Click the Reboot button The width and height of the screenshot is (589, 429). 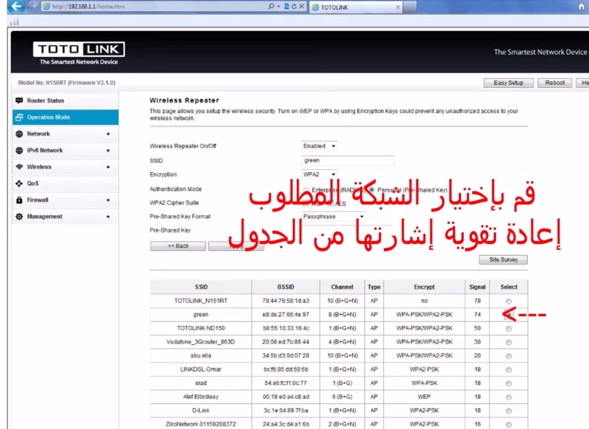coord(555,83)
